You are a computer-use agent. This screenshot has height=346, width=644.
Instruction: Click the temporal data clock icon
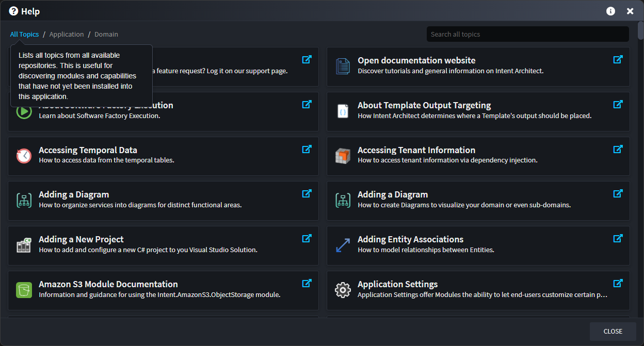pos(24,156)
